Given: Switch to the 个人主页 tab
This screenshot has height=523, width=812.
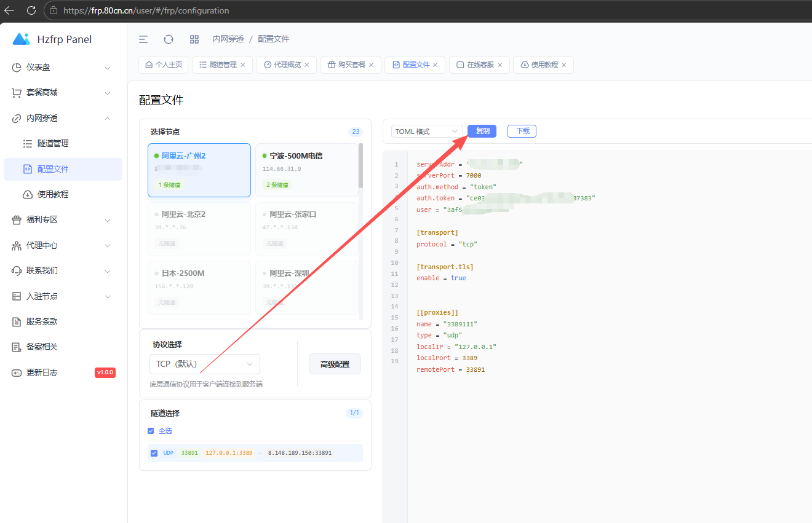Looking at the screenshot, I should tap(164, 65).
